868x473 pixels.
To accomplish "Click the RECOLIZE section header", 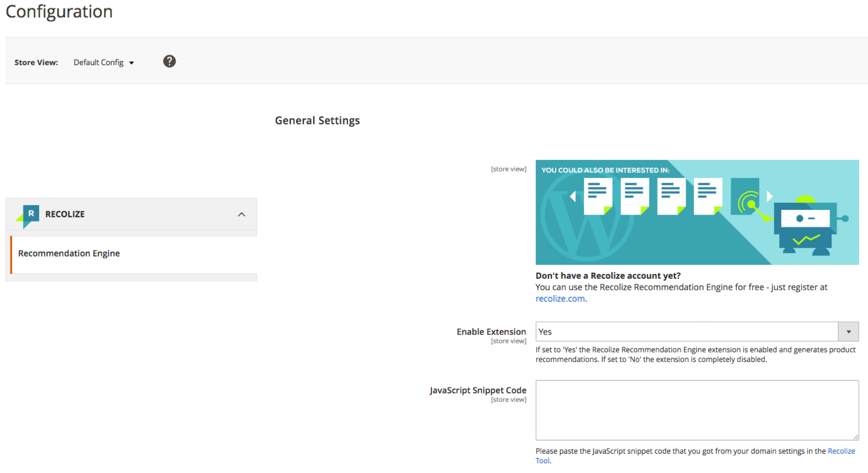I will point(131,214).
